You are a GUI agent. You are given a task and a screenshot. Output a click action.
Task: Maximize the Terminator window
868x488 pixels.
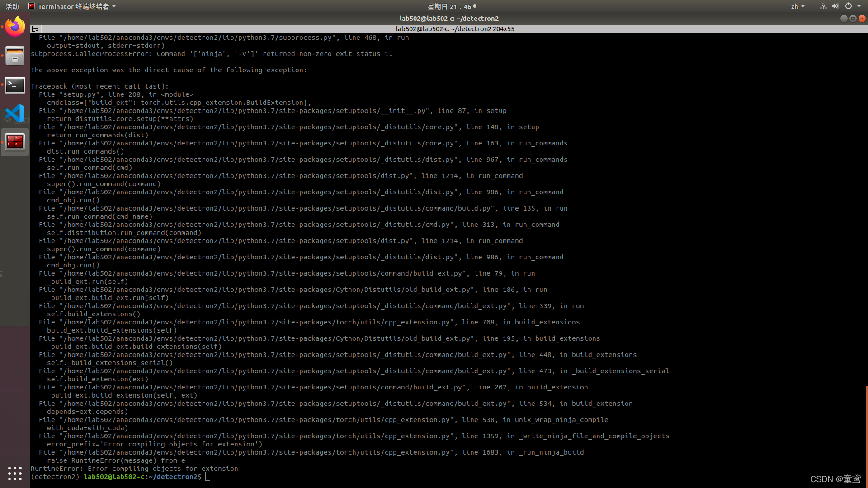[853, 19]
